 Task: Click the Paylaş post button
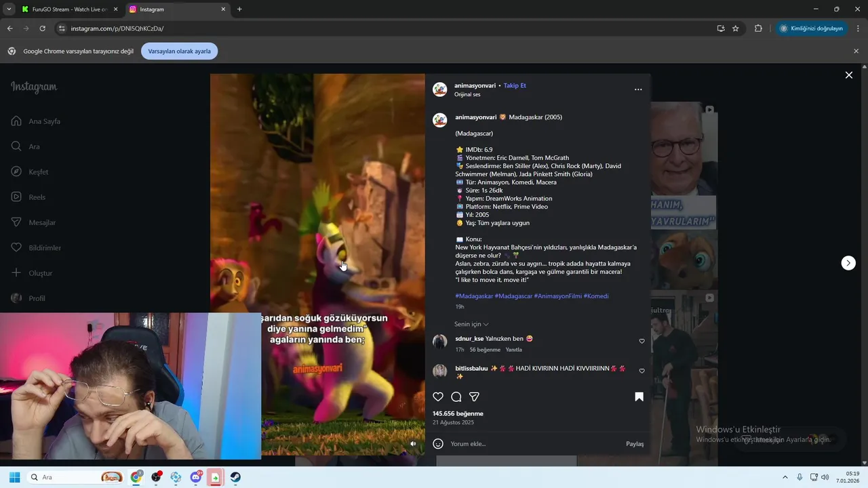click(635, 444)
